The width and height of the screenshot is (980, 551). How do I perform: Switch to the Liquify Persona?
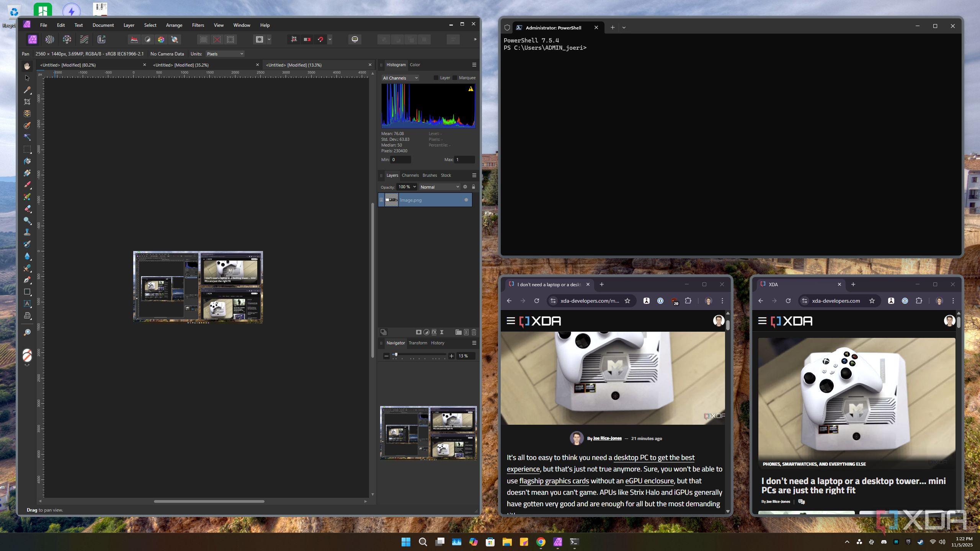point(50,39)
